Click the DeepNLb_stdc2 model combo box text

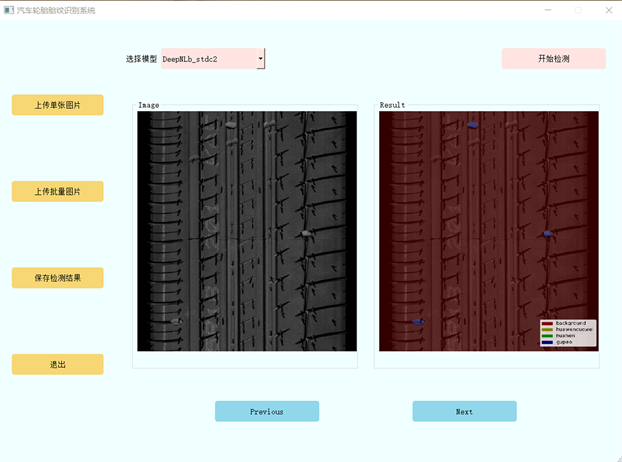[206, 59]
